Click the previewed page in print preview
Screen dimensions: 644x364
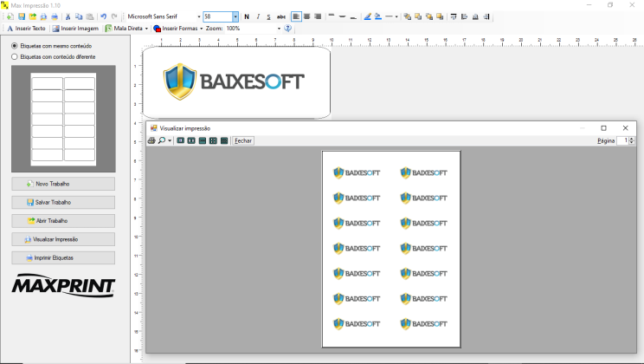pos(391,249)
